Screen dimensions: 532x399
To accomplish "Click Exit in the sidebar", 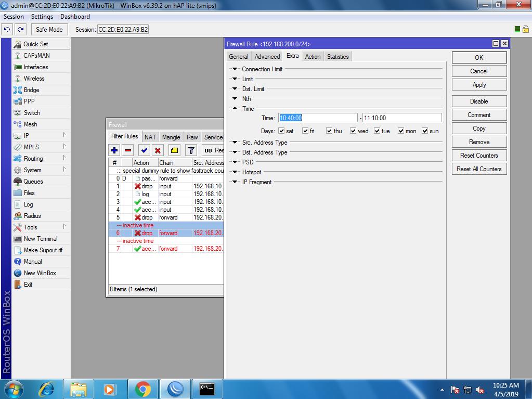I will (x=41, y=285).
